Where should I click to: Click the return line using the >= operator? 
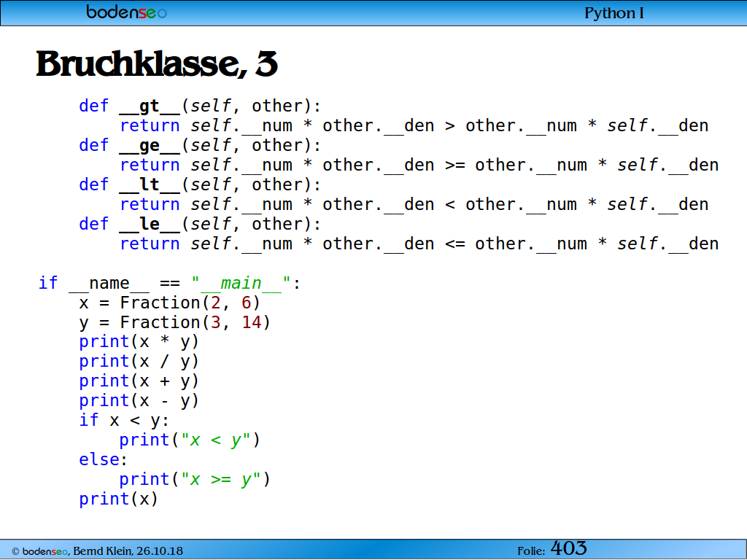pos(419,166)
